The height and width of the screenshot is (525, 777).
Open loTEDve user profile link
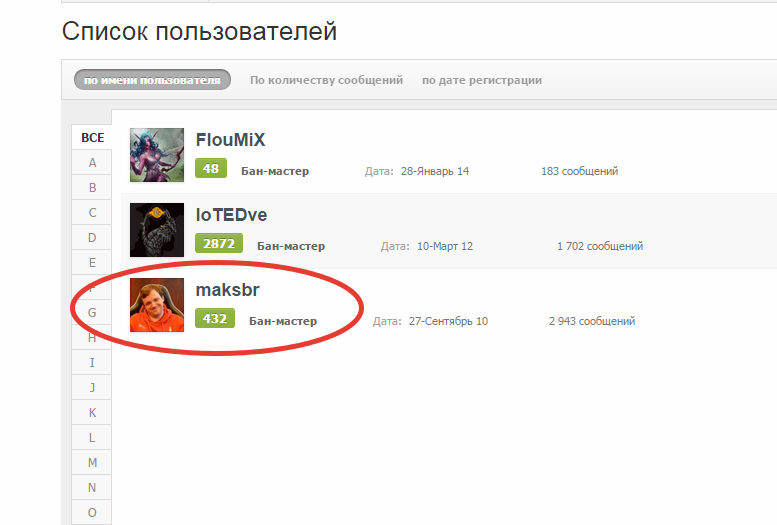click(231, 215)
